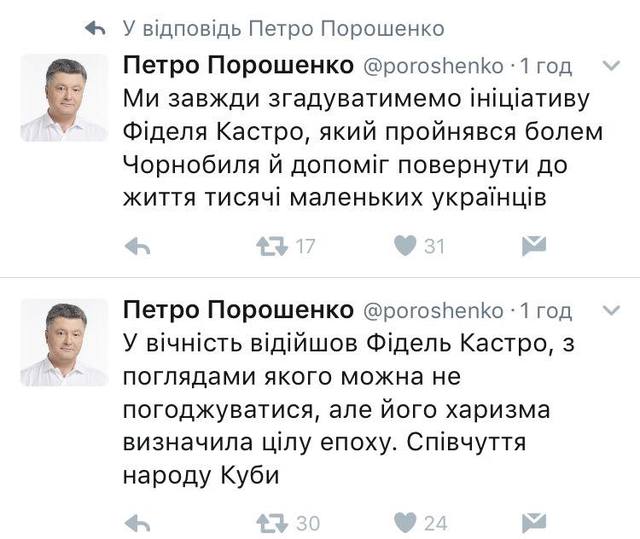Like the tweet with 24 likes
Screen dimensions: 640x539
[404, 522]
